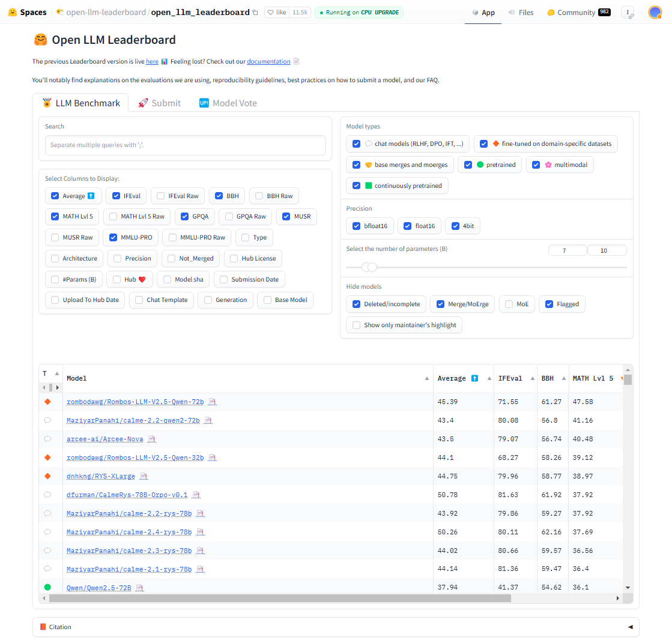The height and width of the screenshot is (643, 672).
Task: Open the Community tab
Action: [x=575, y=13]
